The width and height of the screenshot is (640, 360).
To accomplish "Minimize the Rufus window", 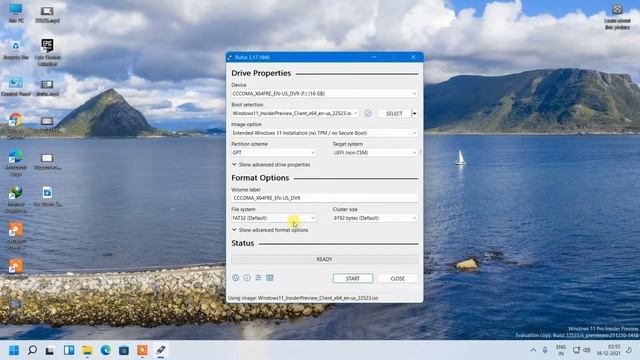I will (374, 57).
